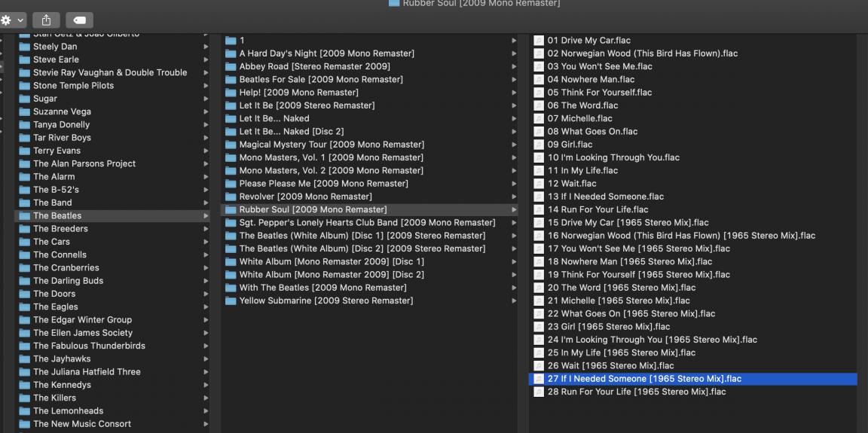This screenshot has width=868, height=433.
Task: Open the gear Action dropdown menu
Action: (x=14, y=20)
